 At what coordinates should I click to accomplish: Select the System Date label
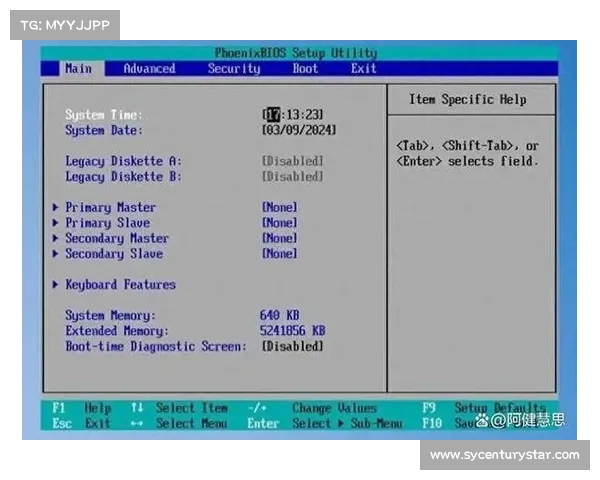pyautogui.click(x=104, y=131)
